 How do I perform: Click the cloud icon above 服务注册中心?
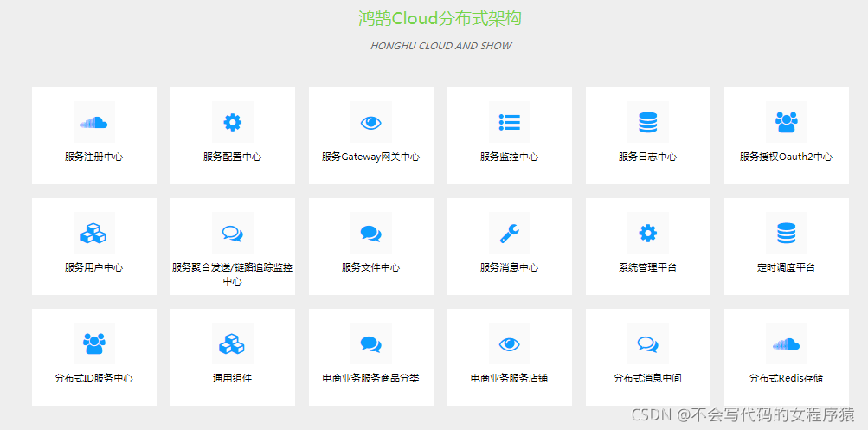click(94, 122)
